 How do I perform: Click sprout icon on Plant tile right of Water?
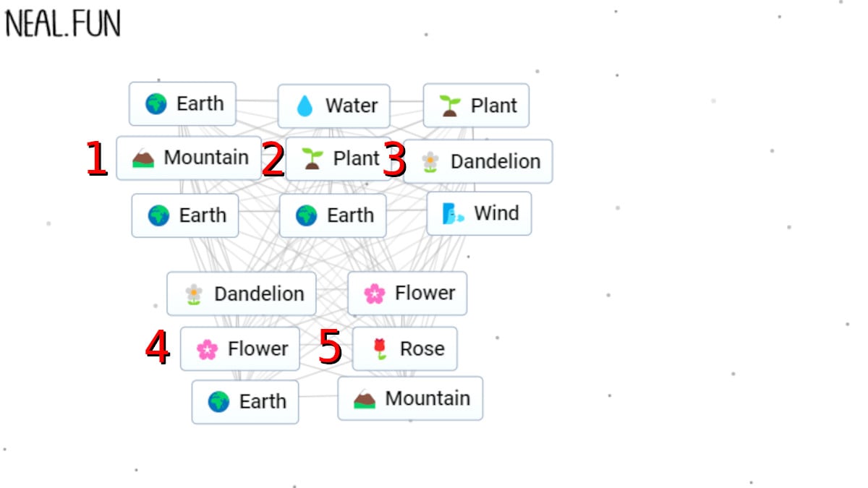point(450,106)
